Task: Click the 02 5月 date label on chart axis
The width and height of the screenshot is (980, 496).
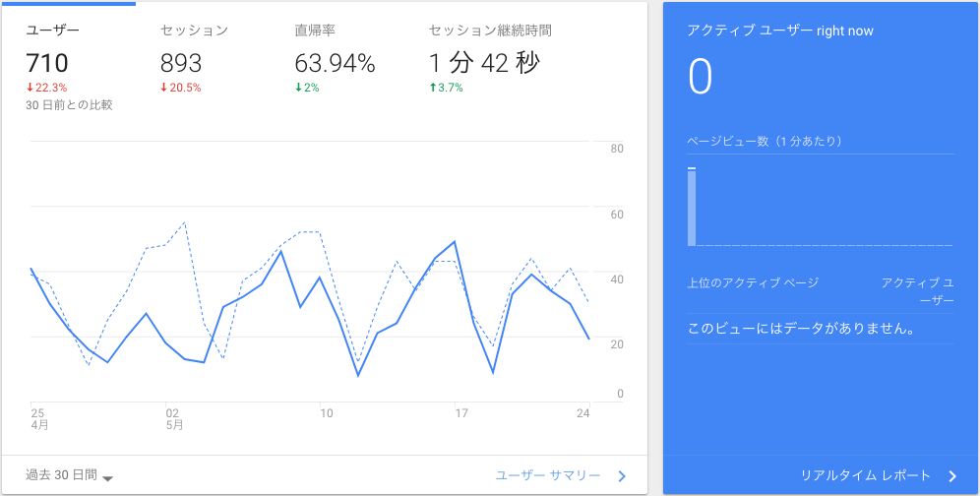Action: (x=173, y=419)
